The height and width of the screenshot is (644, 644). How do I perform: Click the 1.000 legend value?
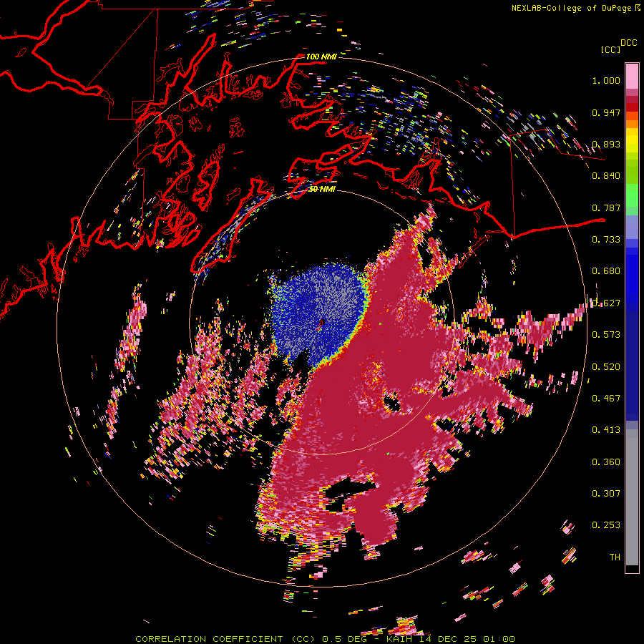(606, 80)
